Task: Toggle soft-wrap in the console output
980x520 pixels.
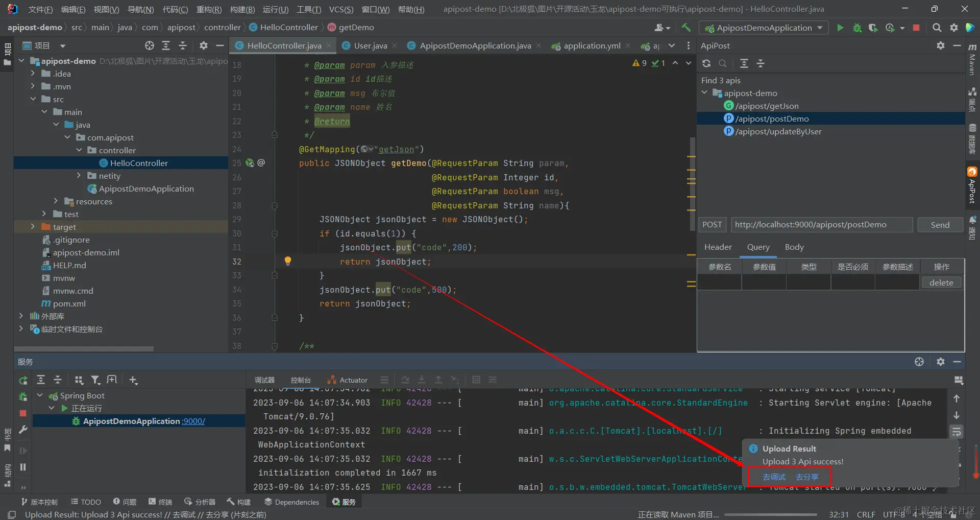Action: pos(957,432)
